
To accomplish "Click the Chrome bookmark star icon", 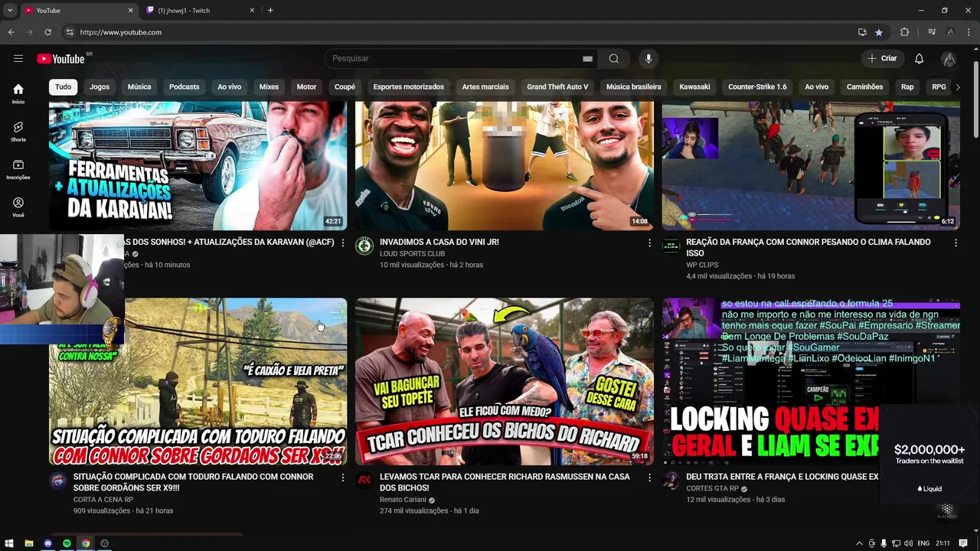I will [879, 32].
